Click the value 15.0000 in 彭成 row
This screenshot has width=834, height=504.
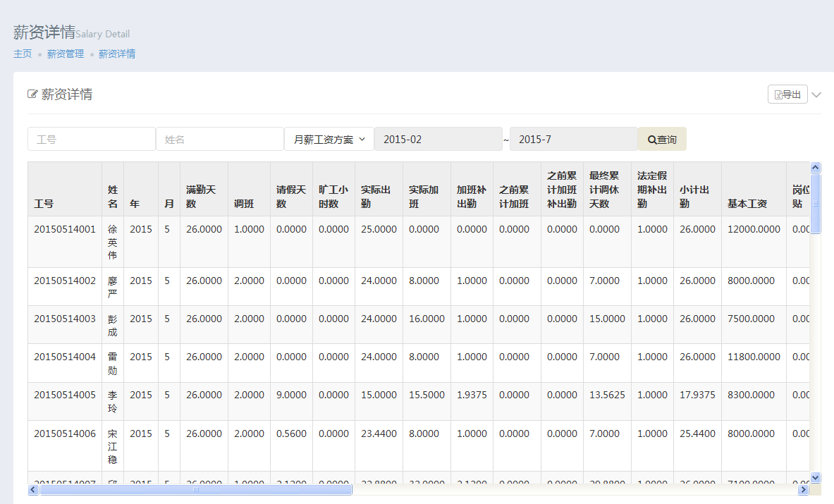[x=607, y=319]
